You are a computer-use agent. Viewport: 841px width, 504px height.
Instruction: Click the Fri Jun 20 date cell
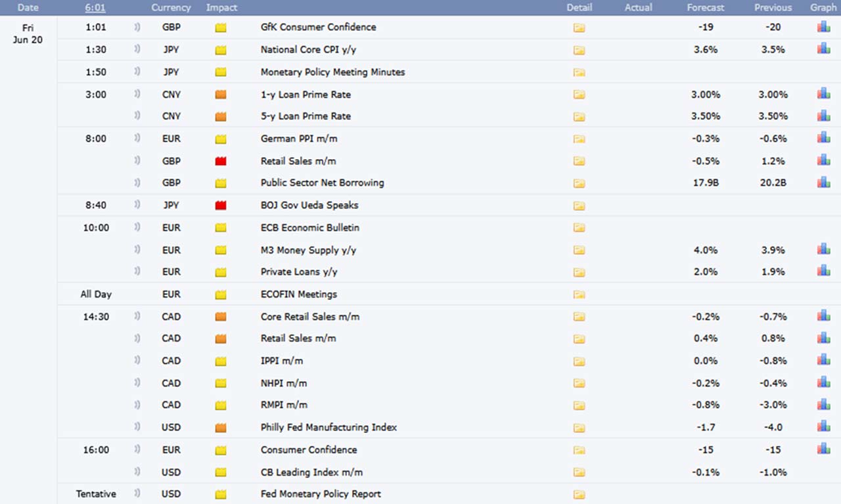28,34
